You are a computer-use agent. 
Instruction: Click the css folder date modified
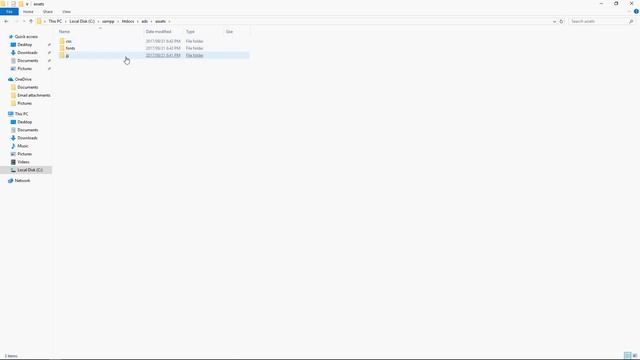pyautogui.click(x=163, y=41)
